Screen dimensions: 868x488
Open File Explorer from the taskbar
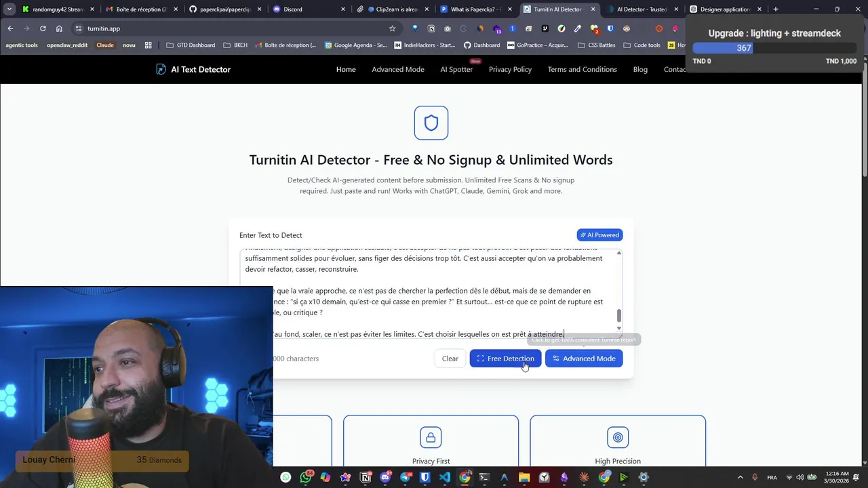tap(524, 477)
